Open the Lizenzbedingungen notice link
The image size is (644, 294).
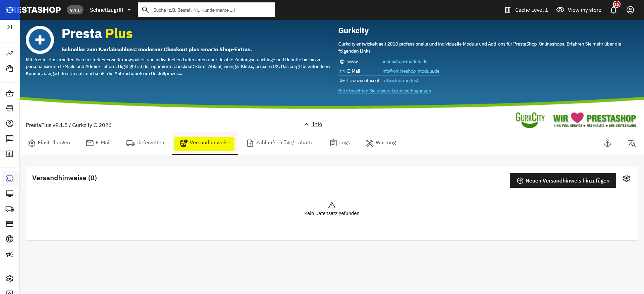384,91
